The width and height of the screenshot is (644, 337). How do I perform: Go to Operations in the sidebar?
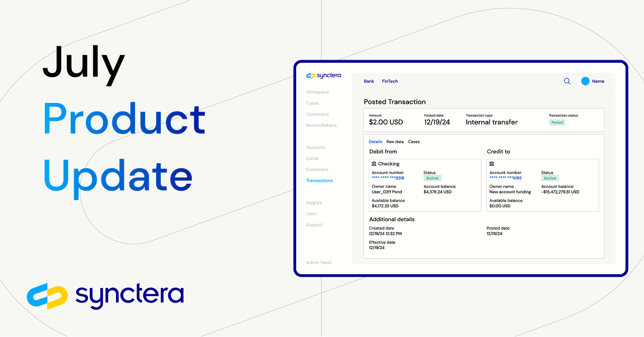click(317, 114)
